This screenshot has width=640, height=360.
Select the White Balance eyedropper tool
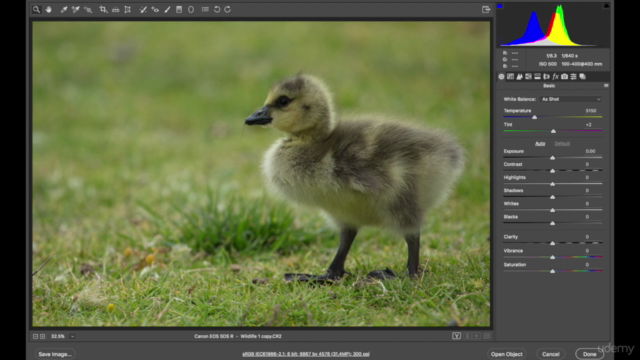(64, 9)
